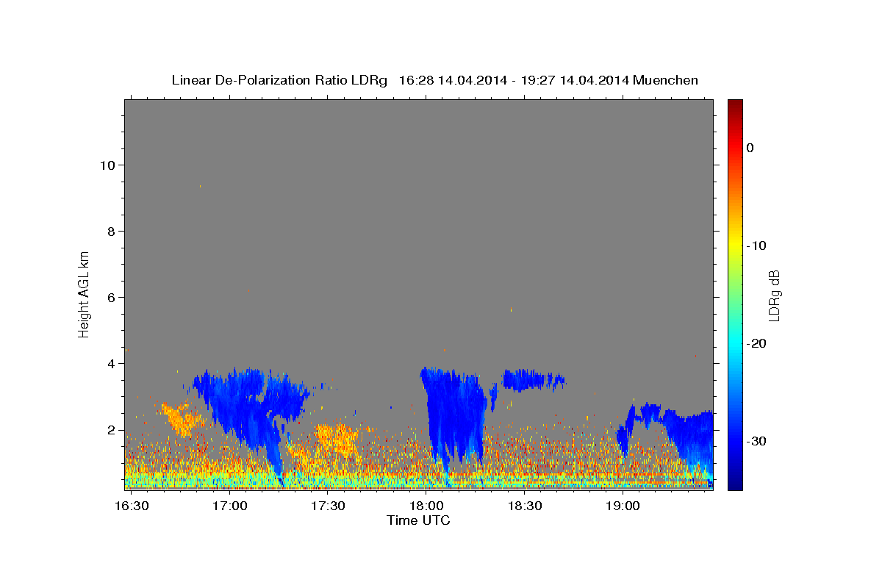Click the 17:00 time tick label

pyautogui.click(x=230, y=506)
